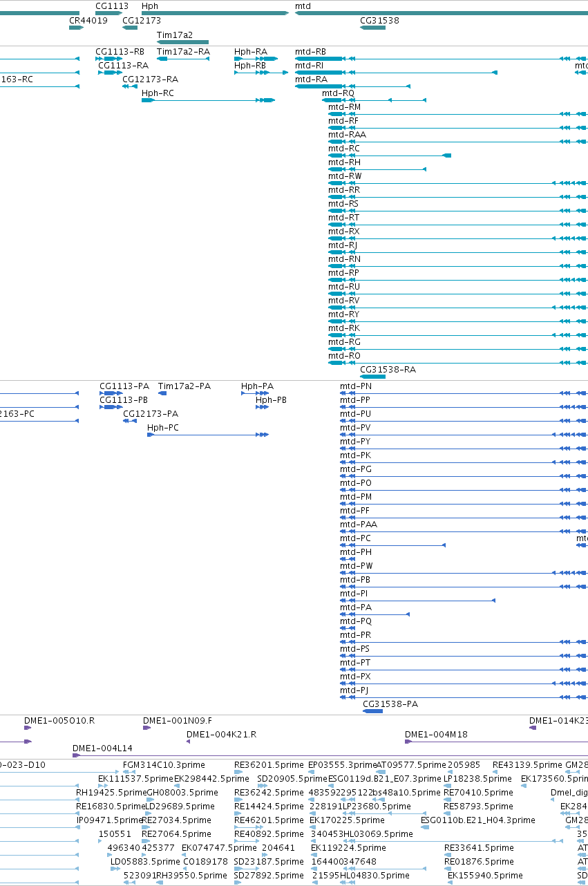Select the DME1-004M18 clone label
Screen dimensions: 588x886
[x=436, y=735]
